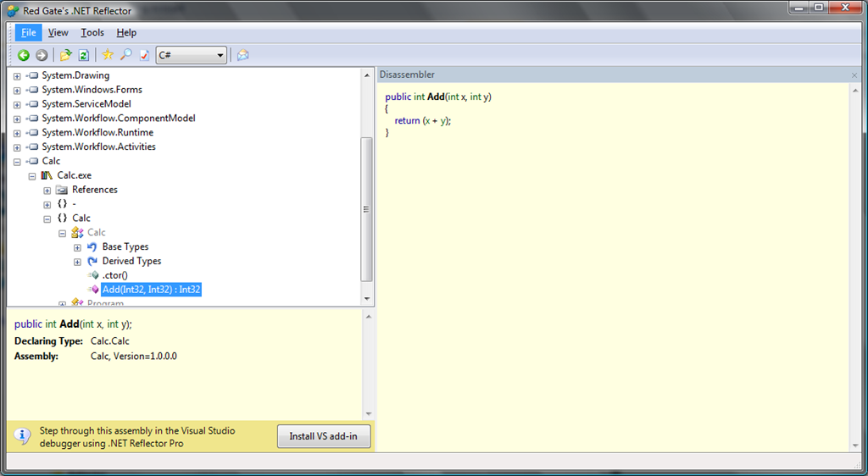The height and width of the screenshot is (476, 868).
Task: Maximize the .NET Reflector window
Action: 819,7
